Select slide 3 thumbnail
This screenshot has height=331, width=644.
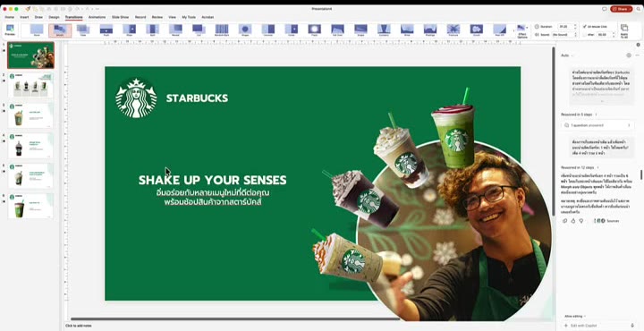[x=30, y=115]
